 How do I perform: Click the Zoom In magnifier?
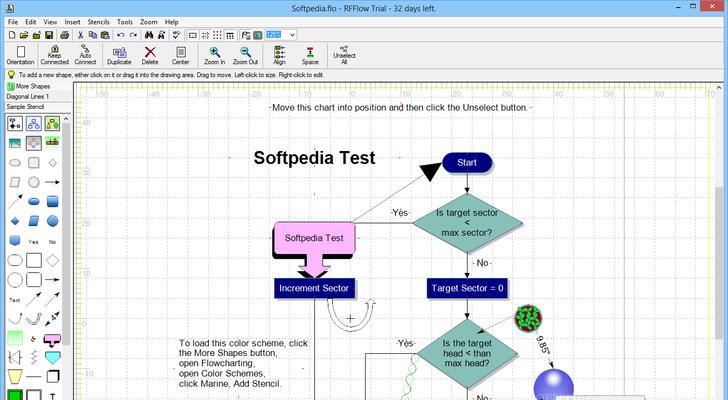214,55
